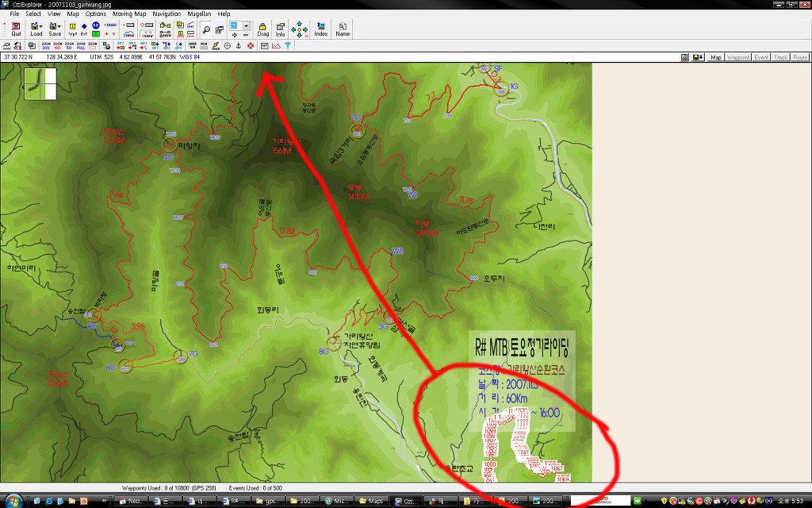Screen dimensions: 812x508
Task: Select the Waypoint mode button
Action: pyautogui.click(x=738, y=57)
